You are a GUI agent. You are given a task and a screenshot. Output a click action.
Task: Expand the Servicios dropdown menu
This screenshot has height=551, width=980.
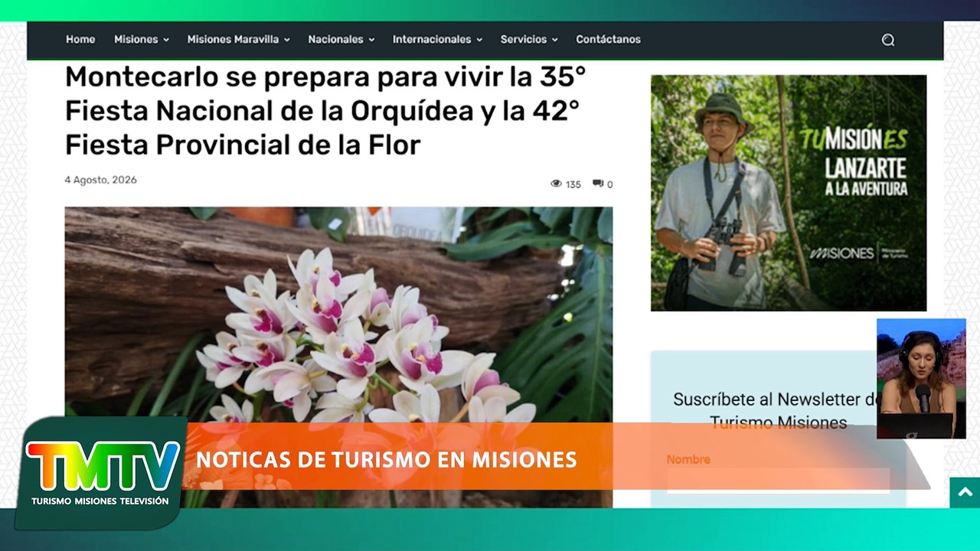coord(529,39)
